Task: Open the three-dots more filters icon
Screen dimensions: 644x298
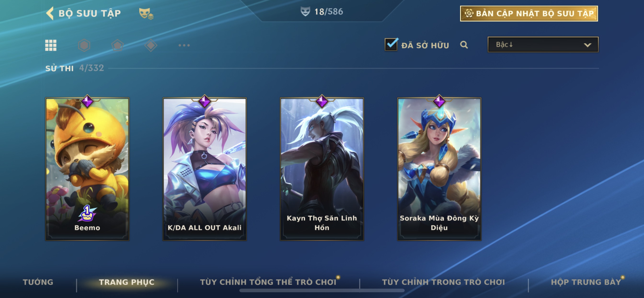Action: click(184, 45)
